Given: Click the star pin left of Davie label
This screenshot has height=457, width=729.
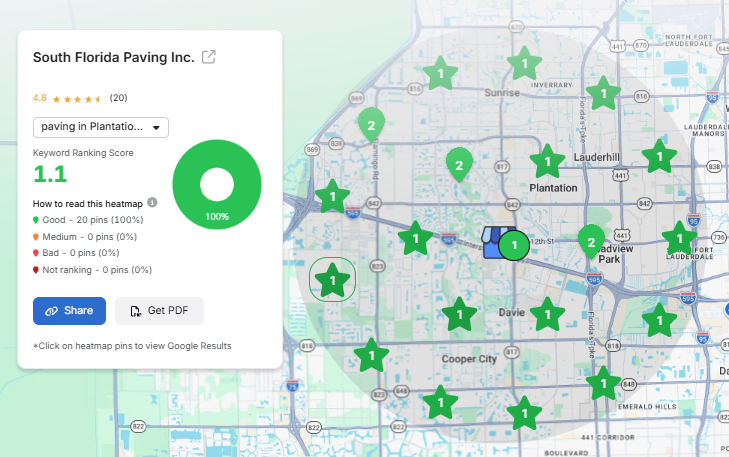Looking at the screenshot, I should coord(459,315).
